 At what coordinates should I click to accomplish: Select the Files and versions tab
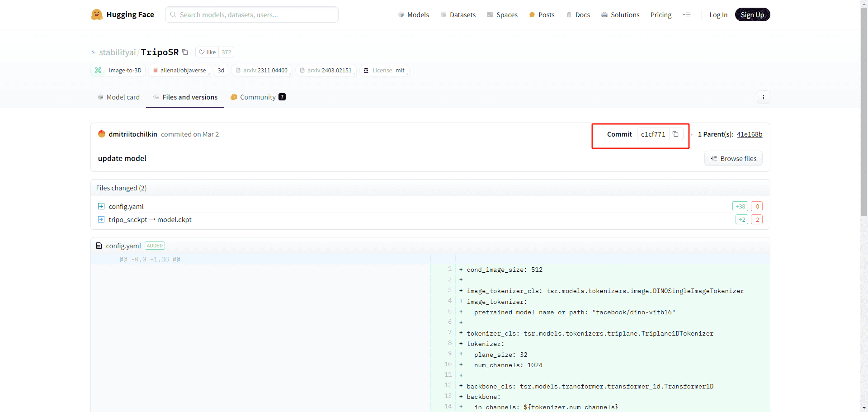click(x=185, y=97)
